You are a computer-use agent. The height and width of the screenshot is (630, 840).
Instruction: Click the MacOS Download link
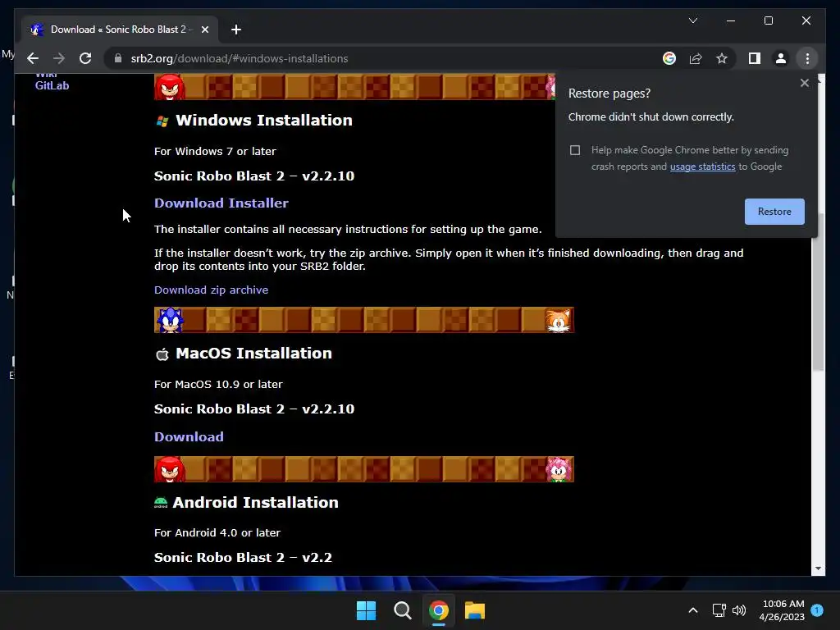(189, 436)
